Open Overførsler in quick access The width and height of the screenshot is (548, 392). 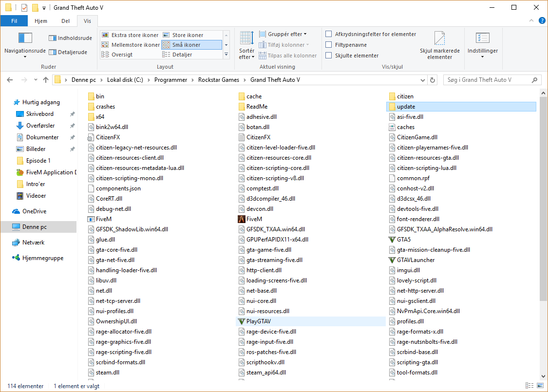[40, 126]
